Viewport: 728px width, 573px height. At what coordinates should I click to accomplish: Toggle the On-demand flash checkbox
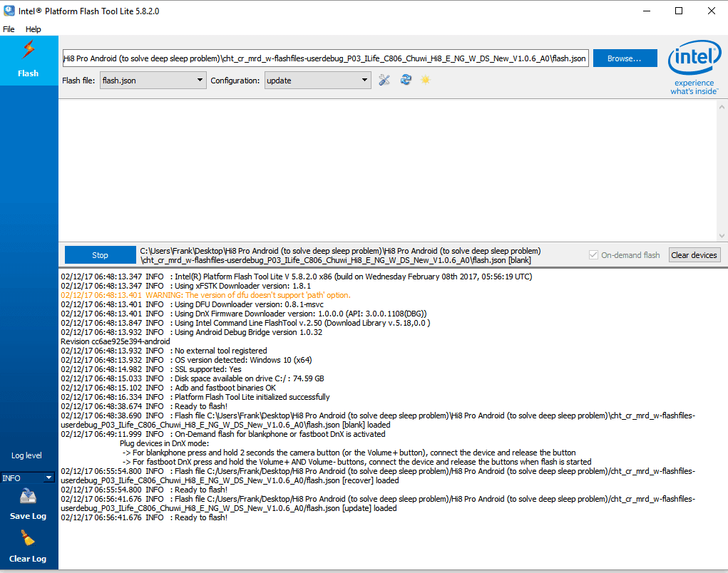click(593, 254)
